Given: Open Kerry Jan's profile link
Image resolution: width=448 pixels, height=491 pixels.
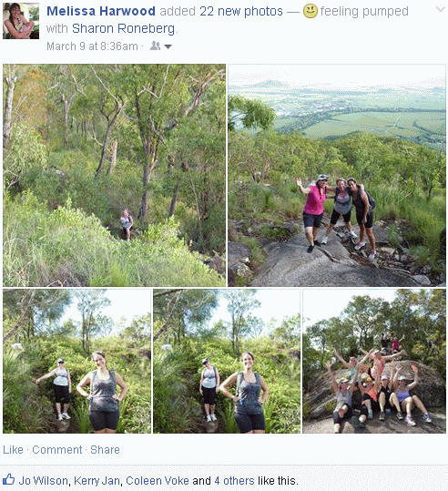Looking at the screenshot, I should 97,481.
